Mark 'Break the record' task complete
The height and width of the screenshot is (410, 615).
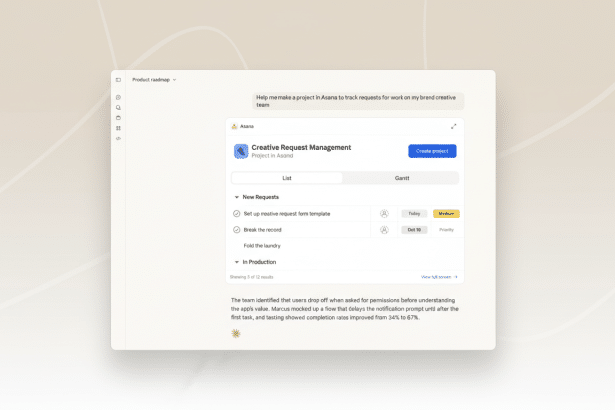click(x=237, y=230)
